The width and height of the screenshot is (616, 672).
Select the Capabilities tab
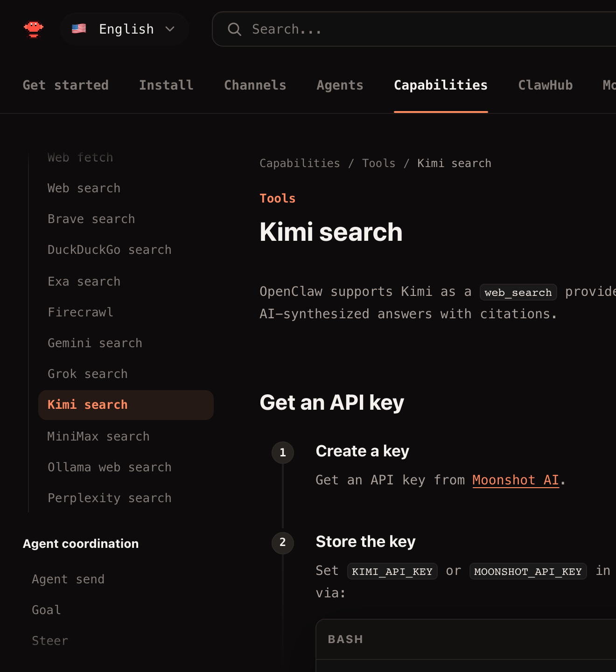[x=441, y=85]
